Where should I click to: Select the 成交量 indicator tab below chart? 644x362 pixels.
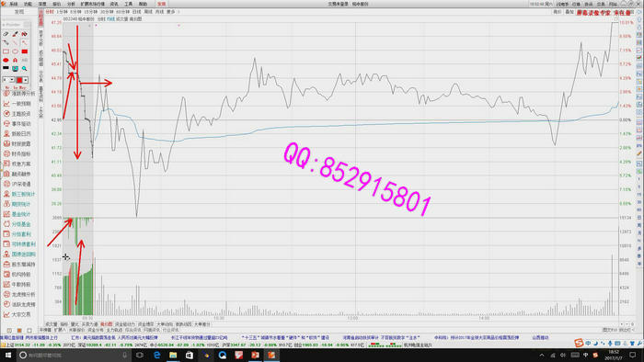51,324
